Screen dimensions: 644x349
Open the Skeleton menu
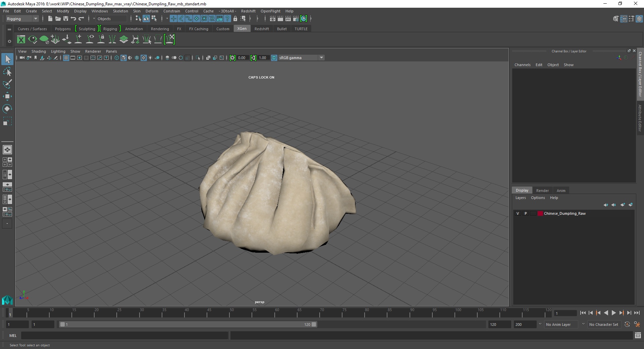120,11
